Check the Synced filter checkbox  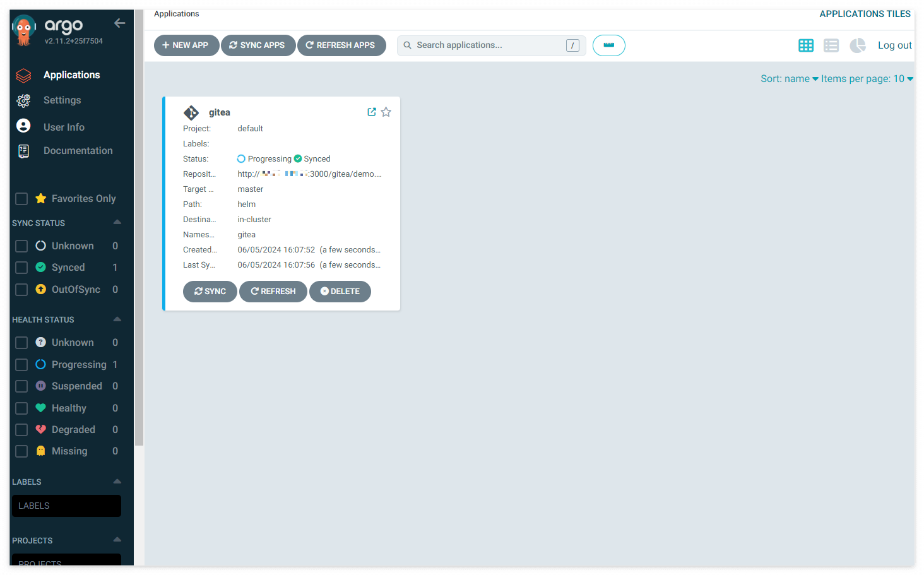[x=21, y=268]
